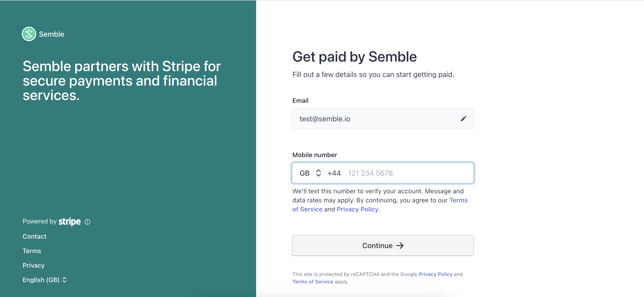Click the Contact link in sidebar
This screenshot has width=644, height=297.
(34, 236)
